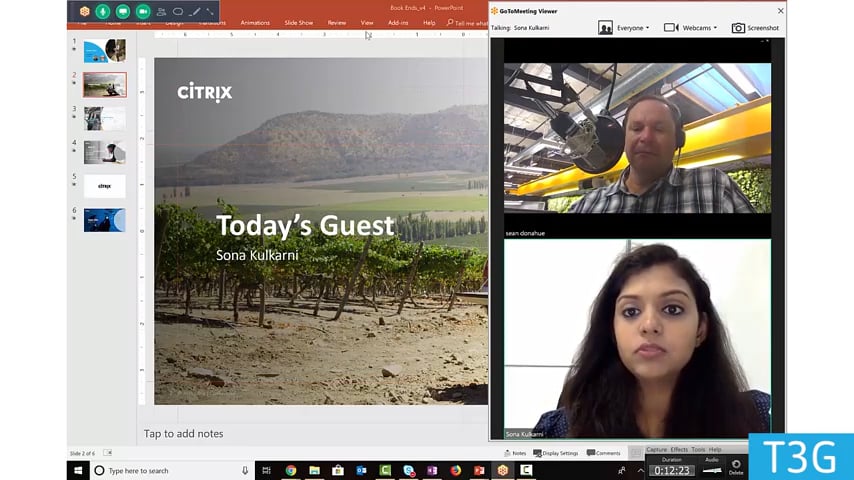This screenshot has height=480, width=854.
Task: Open the Everyone dropdown in GoToMeeting Viewer
Action: point(633,28)
